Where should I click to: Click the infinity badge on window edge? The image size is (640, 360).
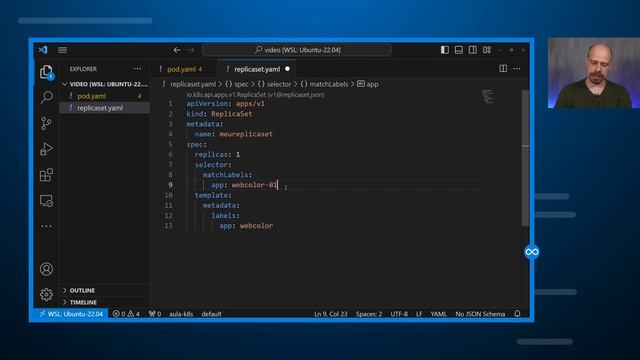tap(532, 252)
